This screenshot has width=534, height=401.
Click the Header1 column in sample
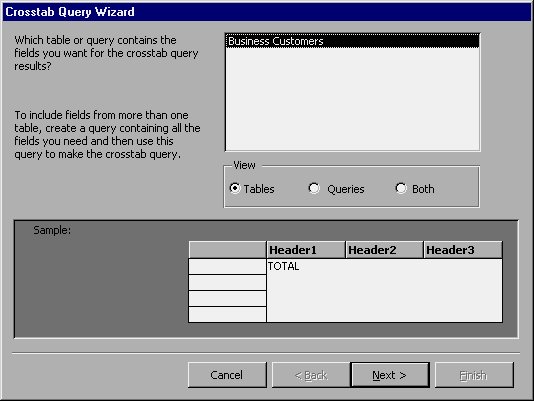(x=306, y=250)
